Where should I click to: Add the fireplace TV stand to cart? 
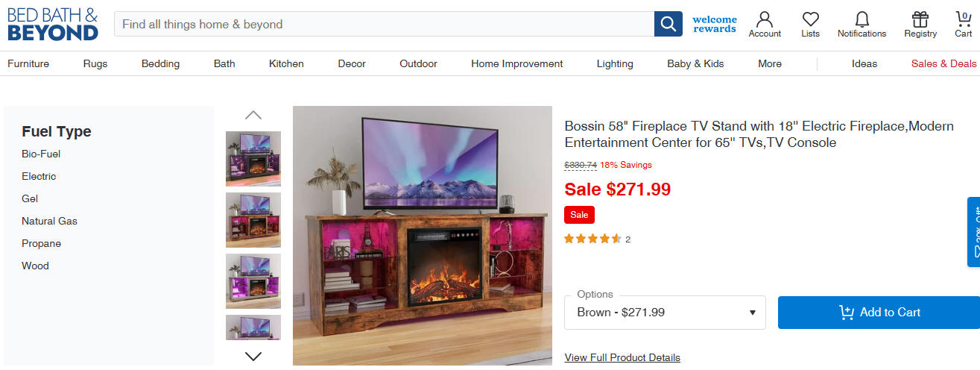point(879,313)
